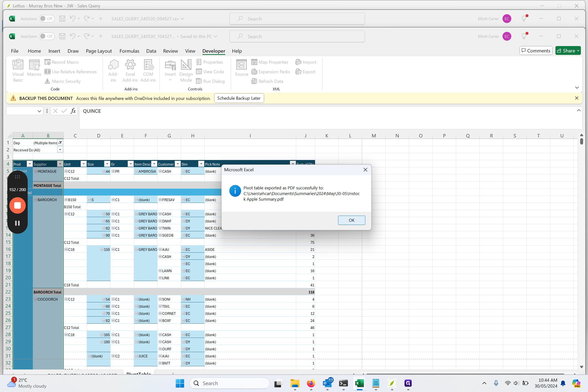The image size is (588, 392).
Task: Switch to the Page Layout tab
Action: pos(99,51)
